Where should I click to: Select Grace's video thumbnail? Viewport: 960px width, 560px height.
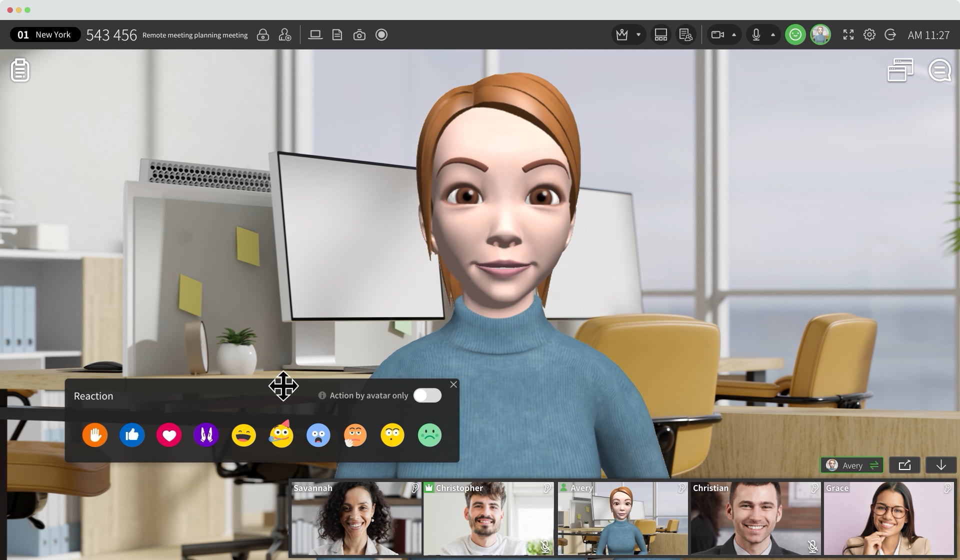[888, 518]
